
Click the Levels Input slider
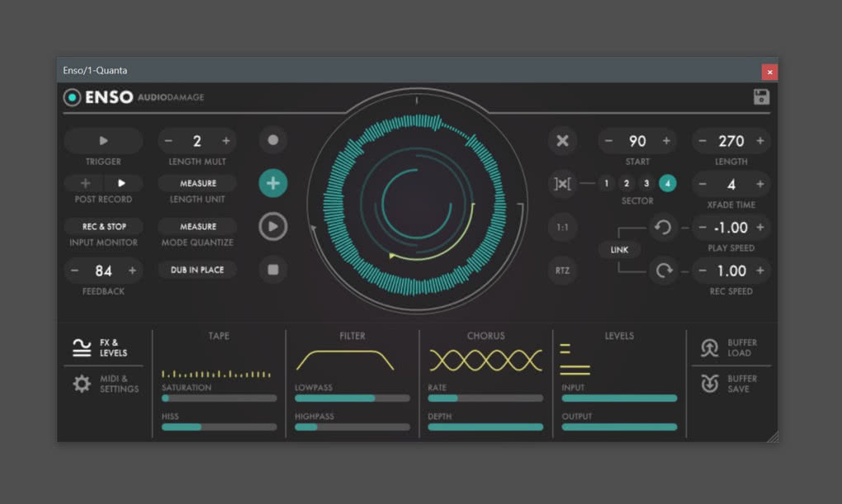pyautogui.click(x=619, y=398)
